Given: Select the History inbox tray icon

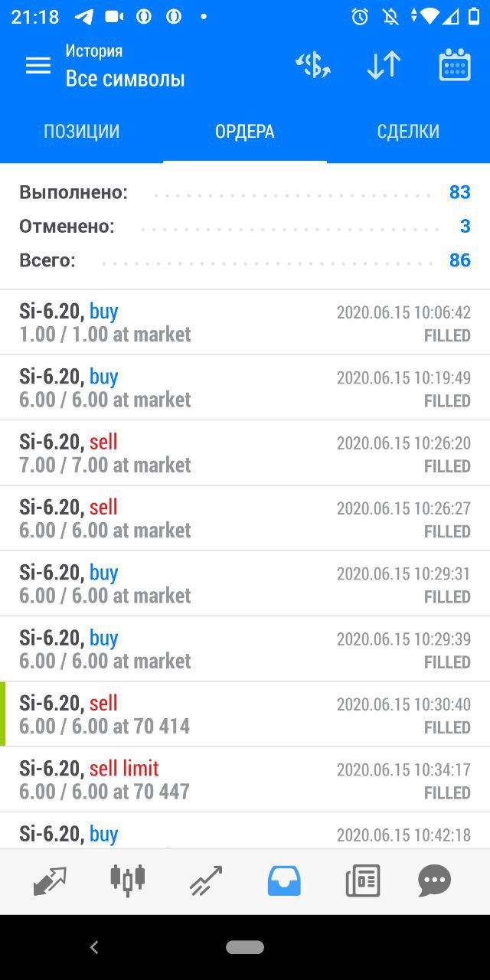Looking at the screenshot, I should click(x=284, y=880).
